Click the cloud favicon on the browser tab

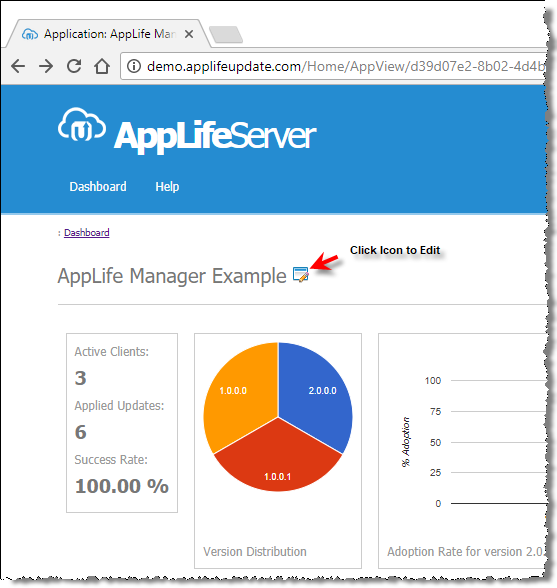tap(30, 34)
